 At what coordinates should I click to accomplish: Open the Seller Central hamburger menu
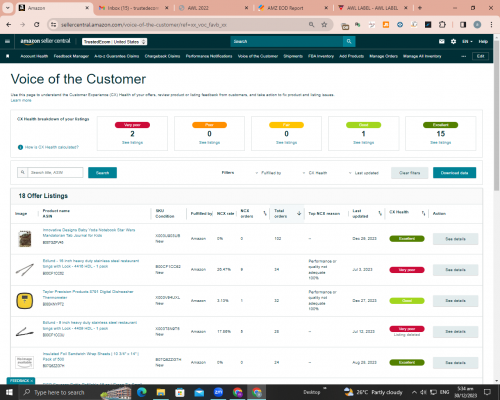7,42
